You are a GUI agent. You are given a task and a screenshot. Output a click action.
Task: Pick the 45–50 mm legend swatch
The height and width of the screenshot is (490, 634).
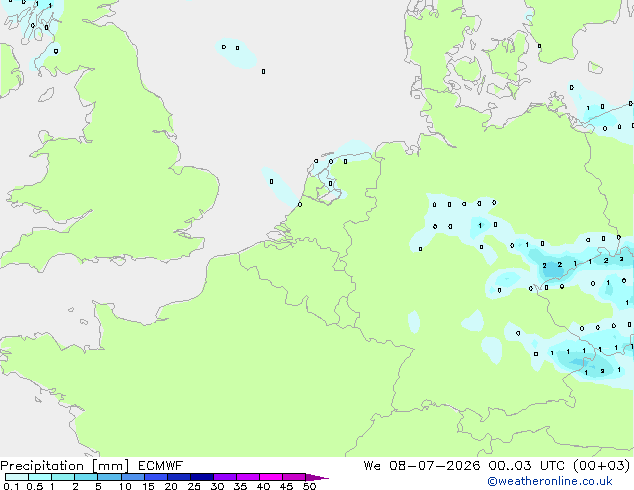[294, 477]
